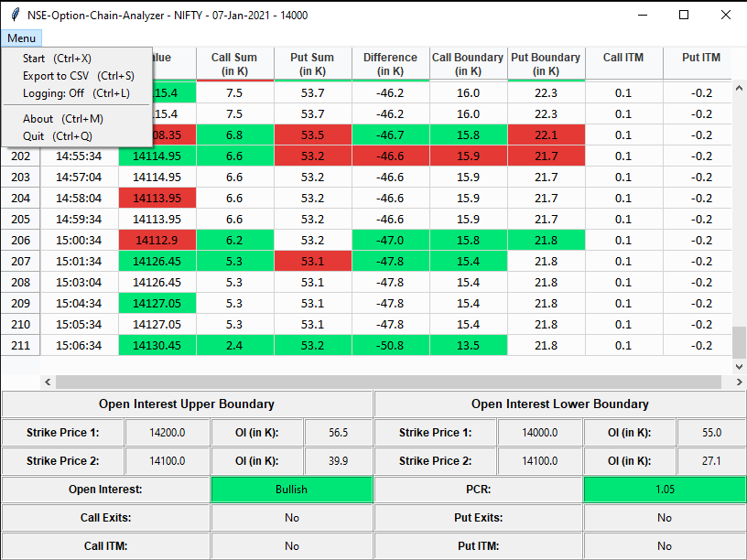Maximize the NSE-Option-Chain-Analyzer window
Image resolution: width=747 pixels, height=560 pixels.
click(x=684, y=15)
